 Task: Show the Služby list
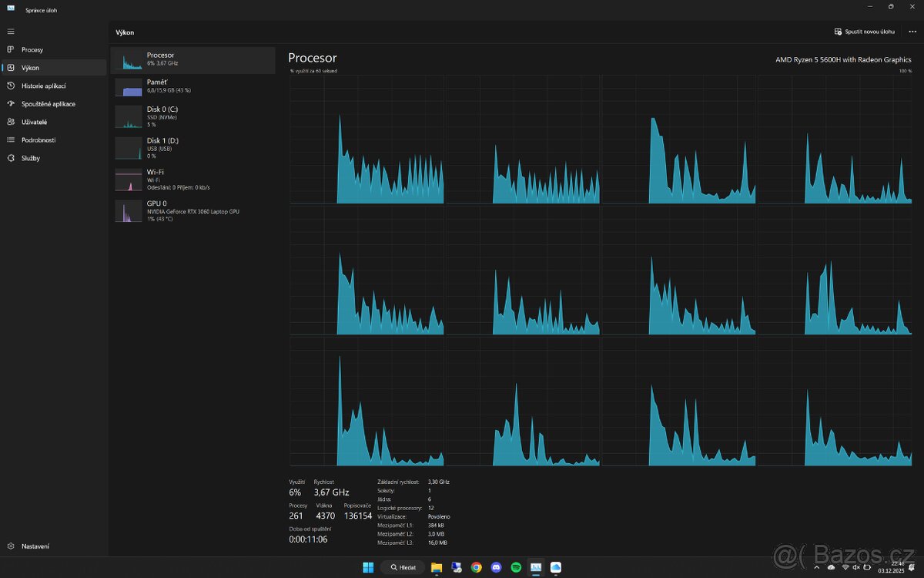(31, 158)
